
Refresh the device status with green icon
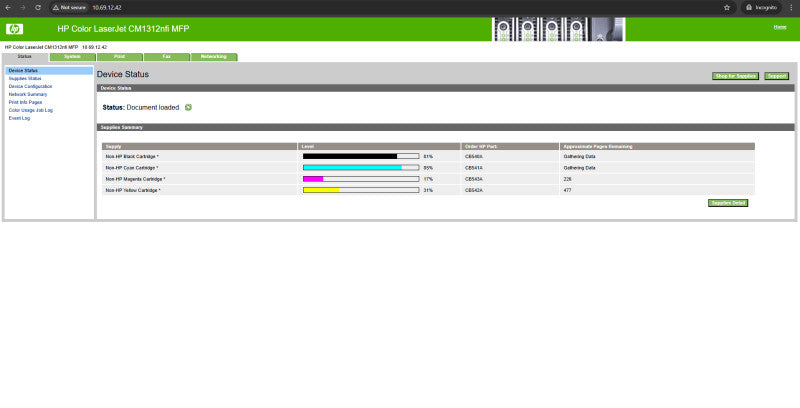[x=188, y=108]
